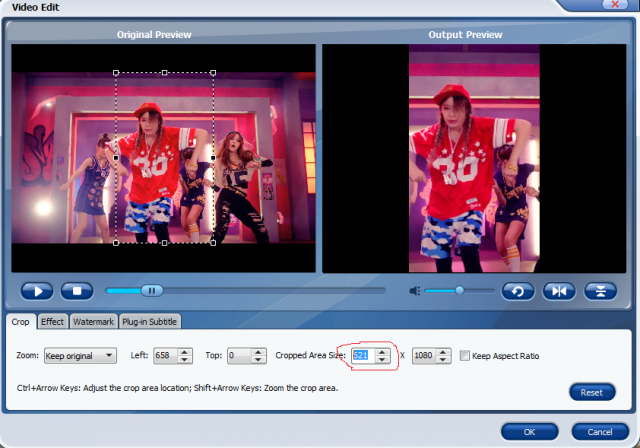Screen dimensions: 640x448
Task: Click the bottom-right crop handle
Action: pos(213,243)
